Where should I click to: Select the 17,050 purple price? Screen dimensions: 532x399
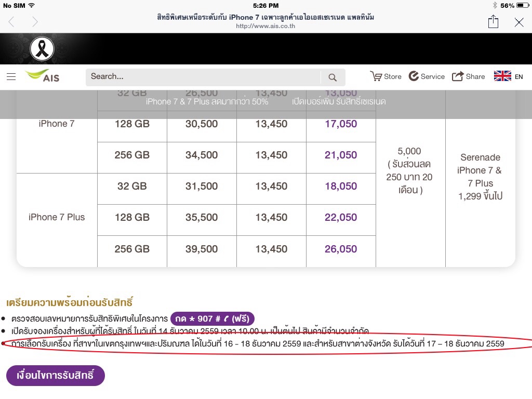tap(341, 124)
